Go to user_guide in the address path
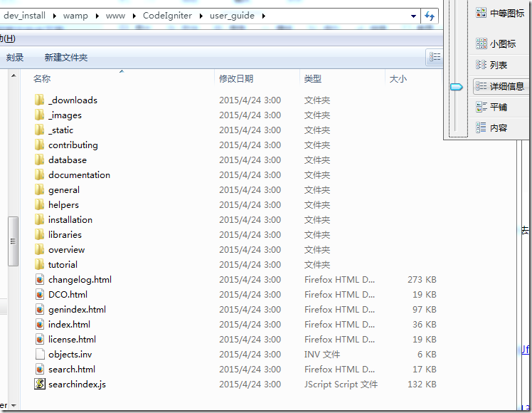 [x=232, y=16]
